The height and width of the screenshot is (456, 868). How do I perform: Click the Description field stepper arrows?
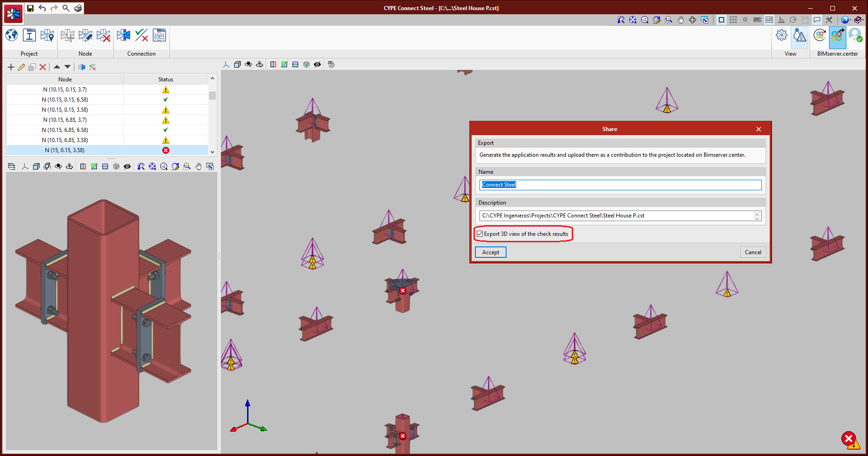coord(757,216)
